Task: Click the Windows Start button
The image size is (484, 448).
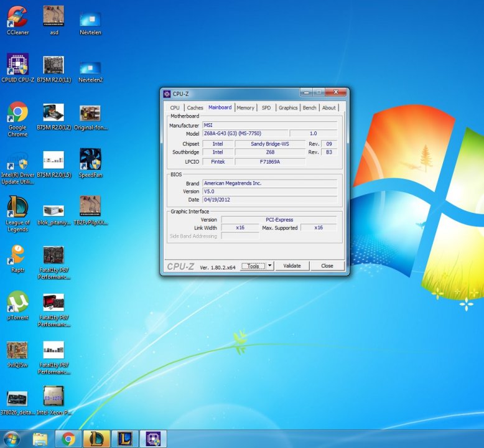Action: tap(11, 439)
